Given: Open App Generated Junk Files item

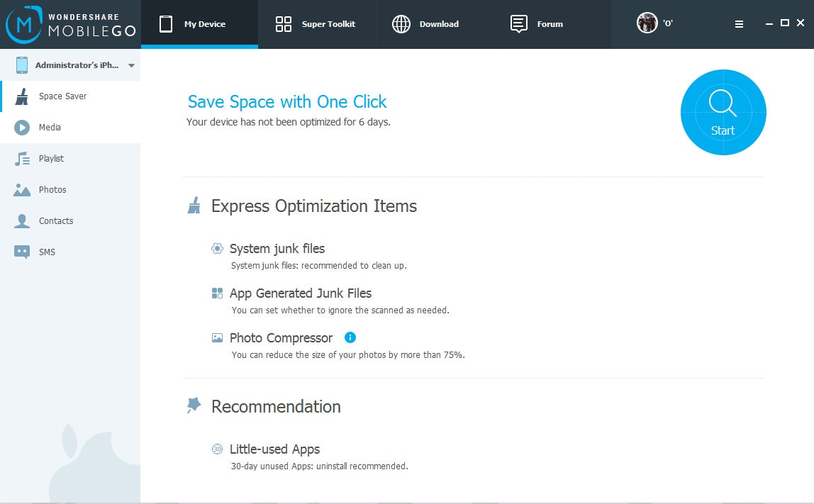Looking at the screenshot, I should 300,293.
